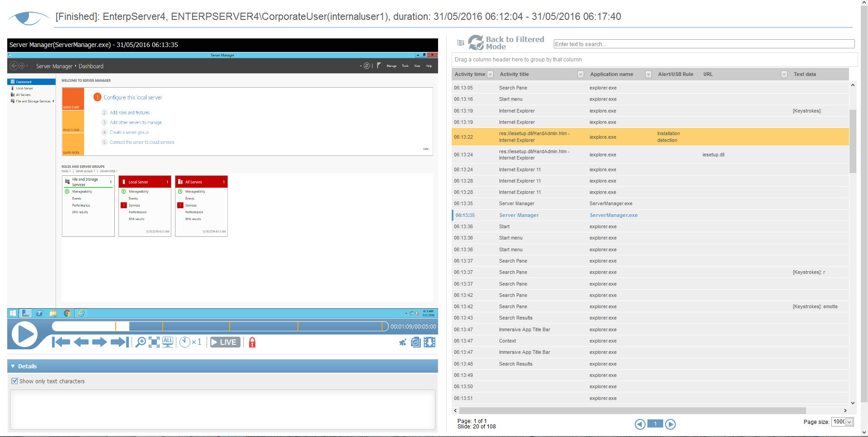The width and height of the screenshot is (868, 437).
Task: Click the last orange timeline marker
Action: tap(382, 326)
